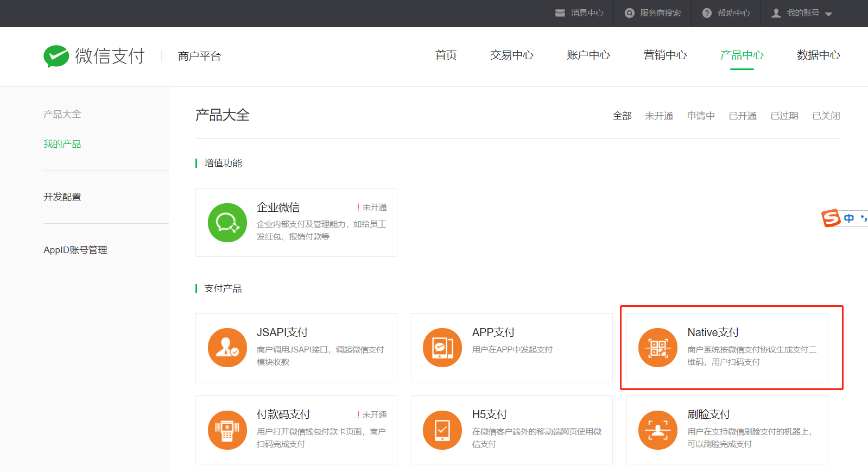This screenshot has width=868, height=472.
Task: Click the 刷脸支付 face scan icon
Action: (658, 430)
